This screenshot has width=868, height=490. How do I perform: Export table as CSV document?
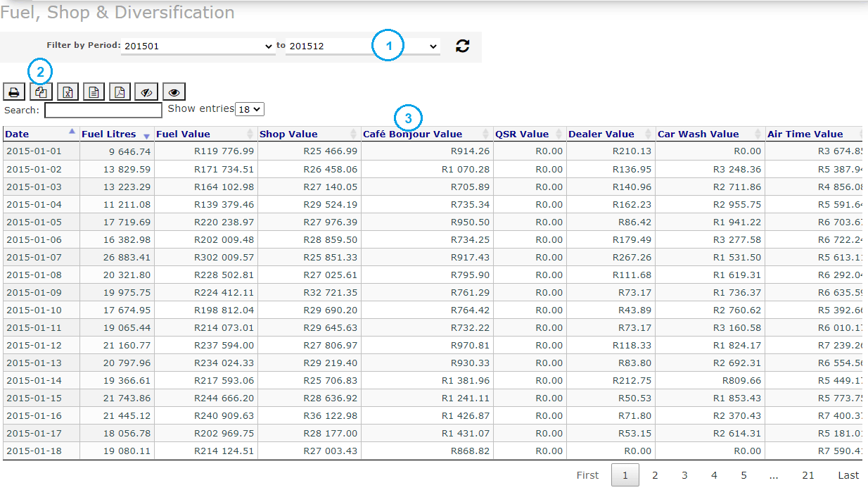coord(94,92)
